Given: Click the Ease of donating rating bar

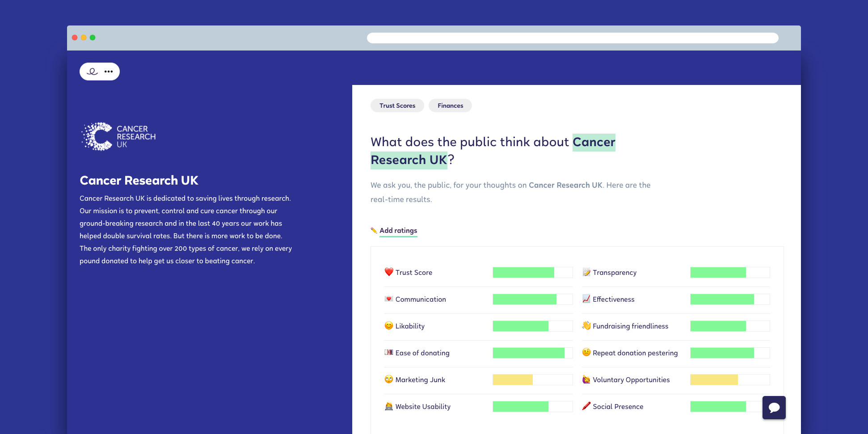Looking at the screenshot, I should pyautogui.click(x=533, y=353).
